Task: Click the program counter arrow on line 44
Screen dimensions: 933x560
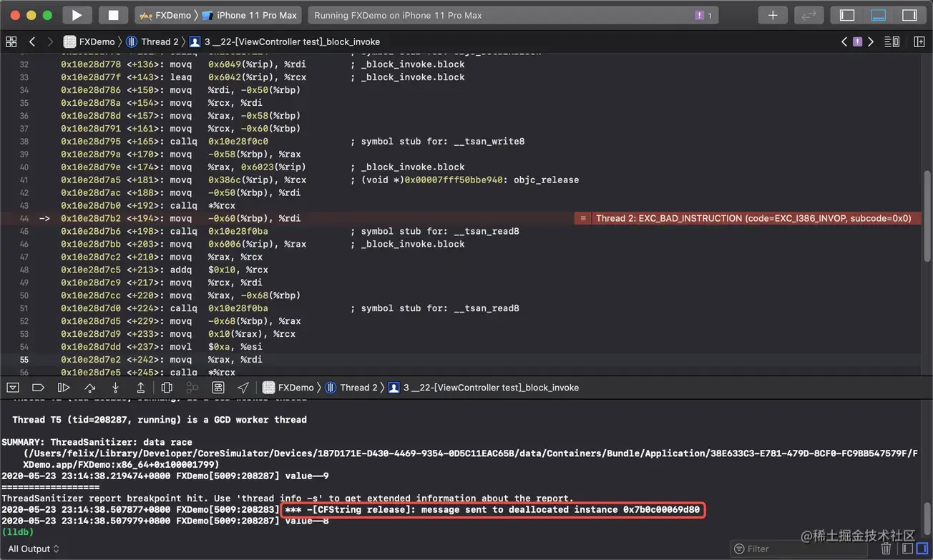Action: click(x=44, y=218)
